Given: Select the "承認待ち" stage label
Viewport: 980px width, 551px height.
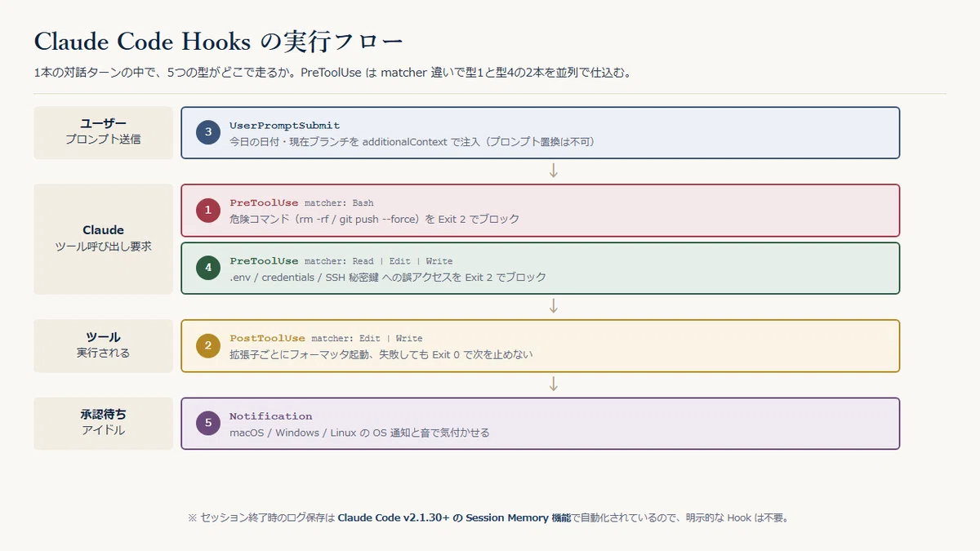Looking at the screenshot, I should coord(104,415).
